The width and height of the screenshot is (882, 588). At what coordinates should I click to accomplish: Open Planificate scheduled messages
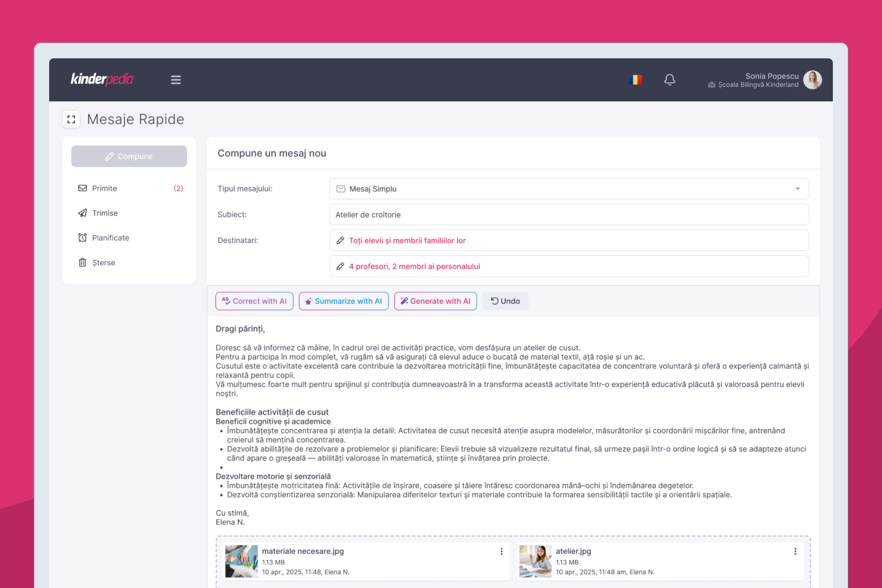pos(110,238)
